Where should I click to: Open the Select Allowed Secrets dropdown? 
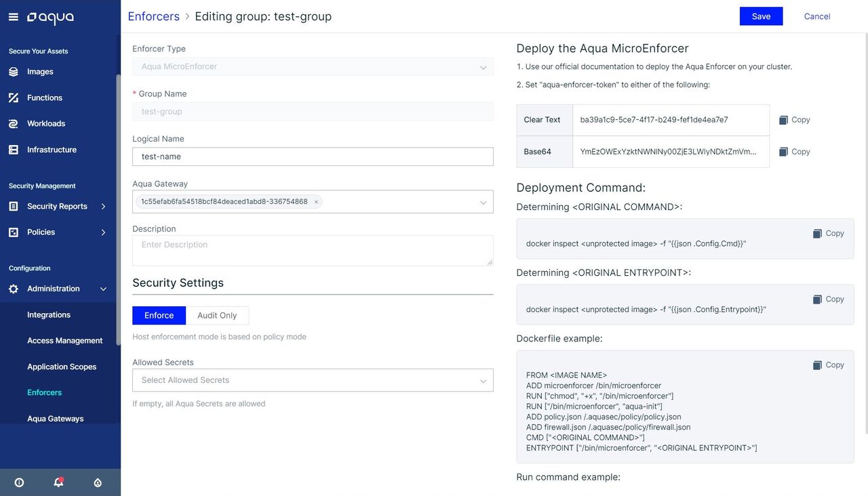coord(313,380)
